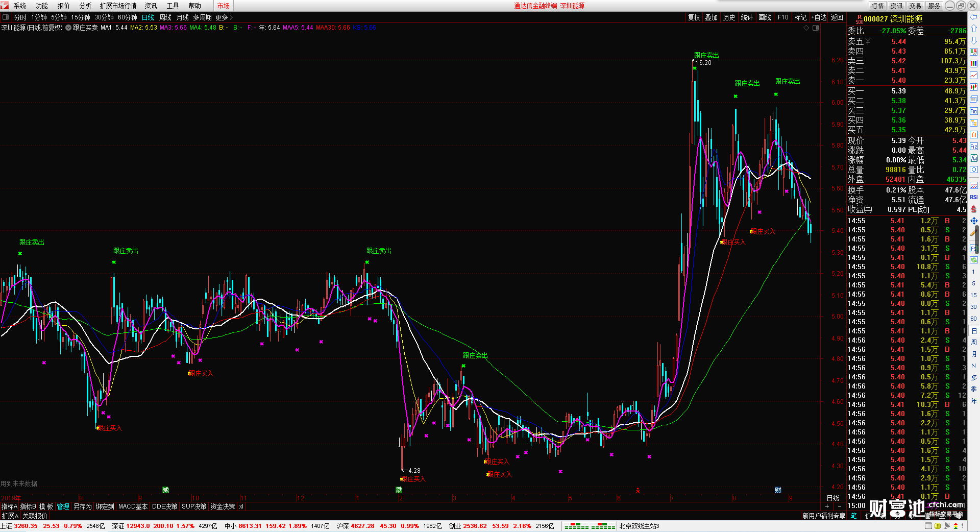Viewport: 980px width, 532px height.
Task: Click the red dollar sign icon in sidebar
Action: (x=974, y=209)
